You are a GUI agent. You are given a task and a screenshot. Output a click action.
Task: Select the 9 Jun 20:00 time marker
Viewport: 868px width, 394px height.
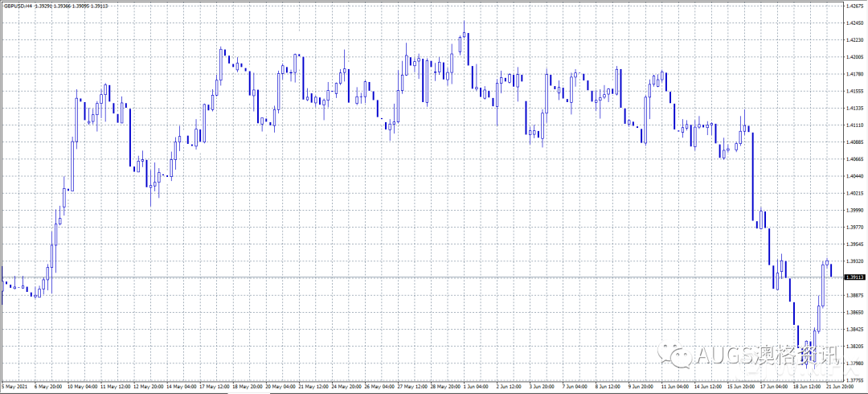tap(641, 387)
